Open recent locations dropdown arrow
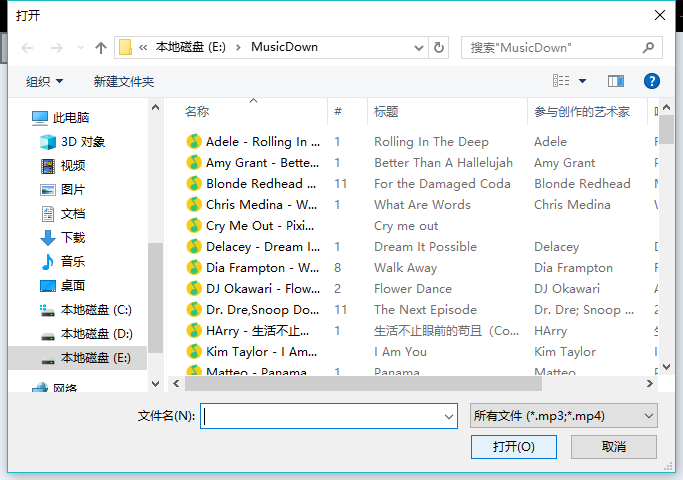The image size is (683, 480). click(80, 47)
